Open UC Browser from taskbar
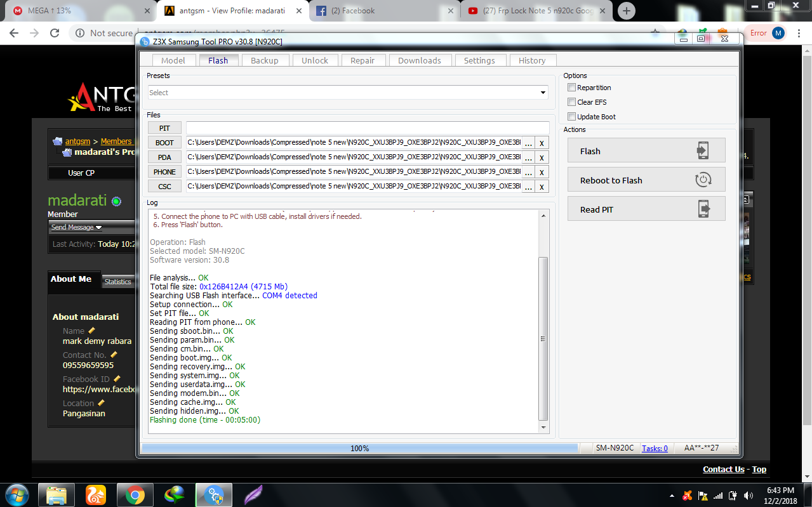 coord(95,494)
